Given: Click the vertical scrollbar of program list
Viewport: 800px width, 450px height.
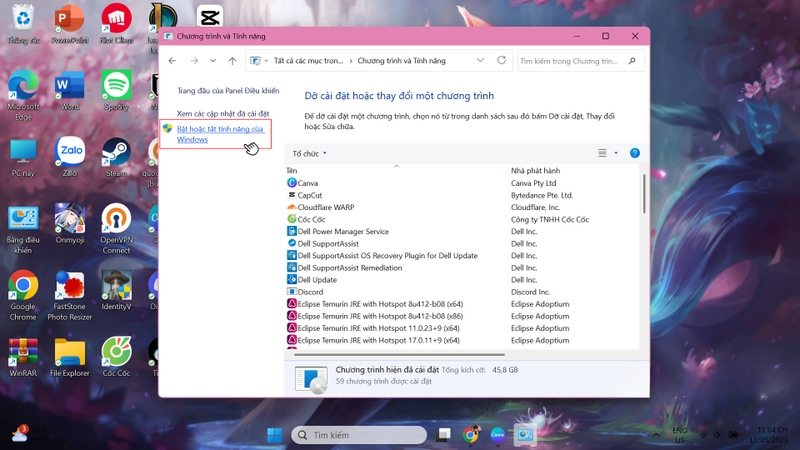Looking at the screenshot, I should tap(644, 194).
